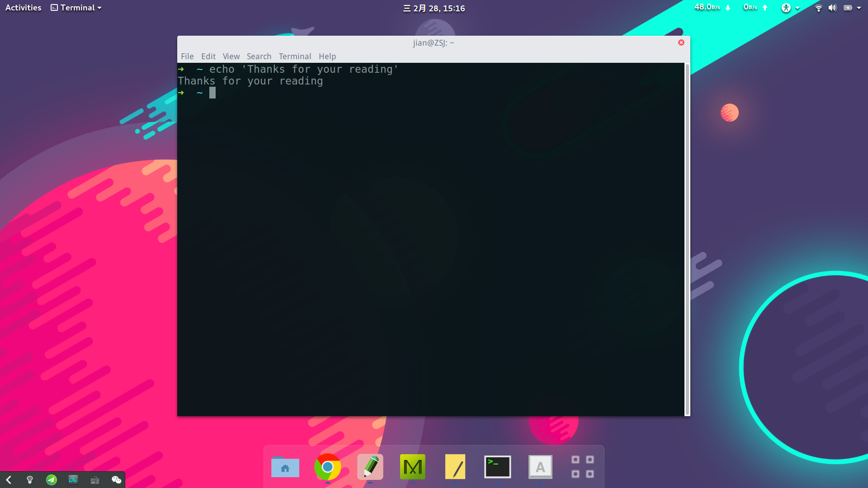Image resolution: width=868 pixels, height=488 pixels.
Task: Expand the accessibility dropdown arrow
Action: coord(797,8)
